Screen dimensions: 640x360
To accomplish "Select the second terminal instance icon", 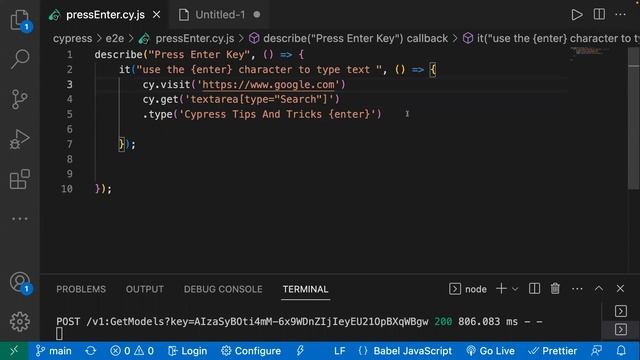I will coord(621,329).
